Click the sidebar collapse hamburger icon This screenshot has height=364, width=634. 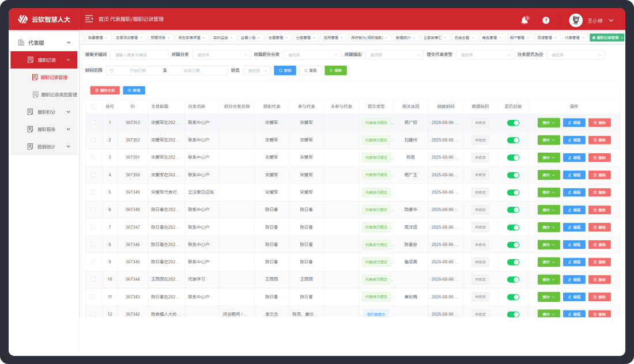click(x=89, y=19)
